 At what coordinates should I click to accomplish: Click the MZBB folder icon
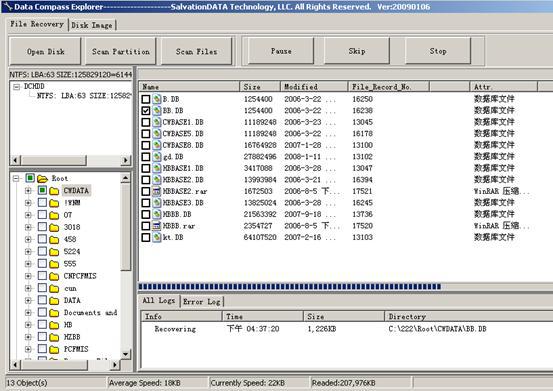pyautogui.click(x=54, y=337)
